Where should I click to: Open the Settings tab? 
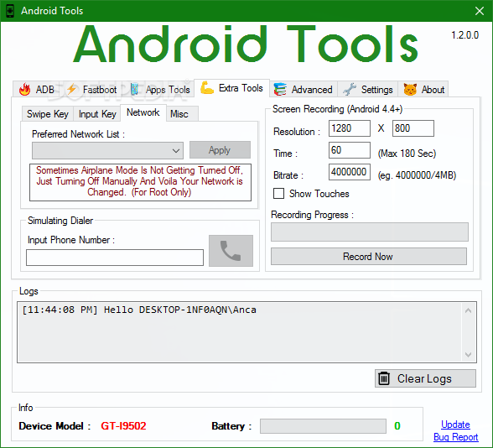[368, 89]
